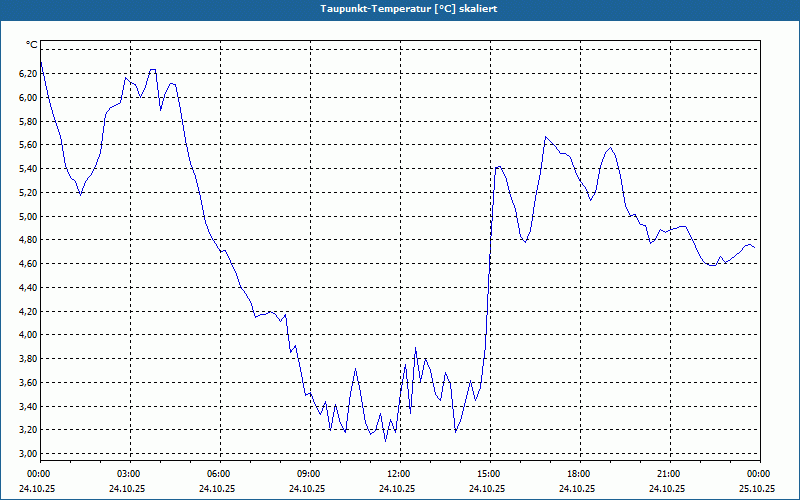Pick the '5,40' y-axis label
Image resolution: width=800 pixels, height=500 pixels.
(x=28, y=169)
